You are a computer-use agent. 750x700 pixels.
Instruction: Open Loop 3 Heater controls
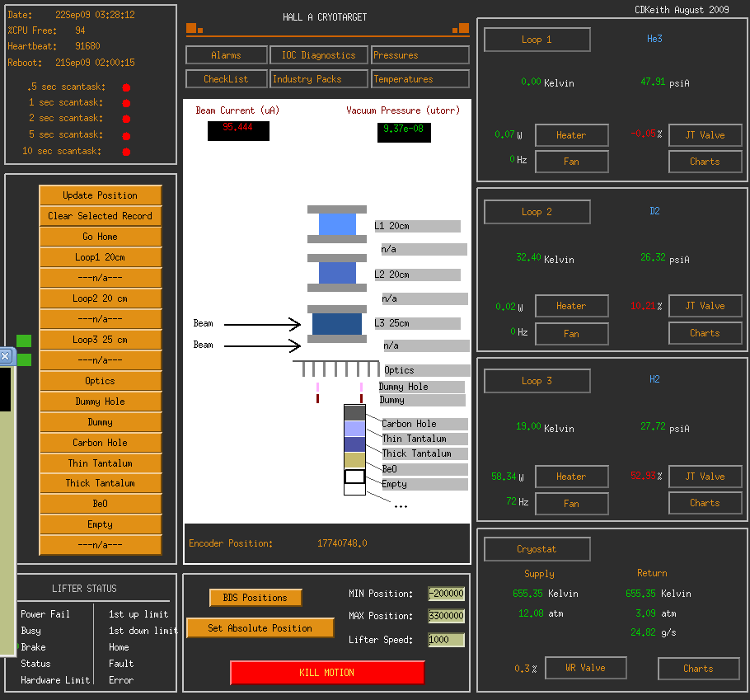click(x=572, y=477)
